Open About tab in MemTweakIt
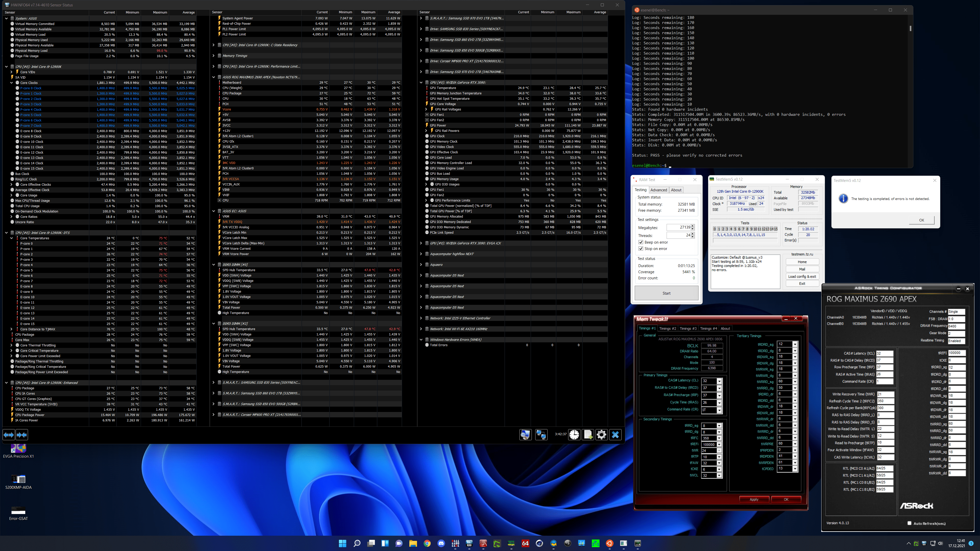The width and height of the screenshot is (980, 551). 726,329
